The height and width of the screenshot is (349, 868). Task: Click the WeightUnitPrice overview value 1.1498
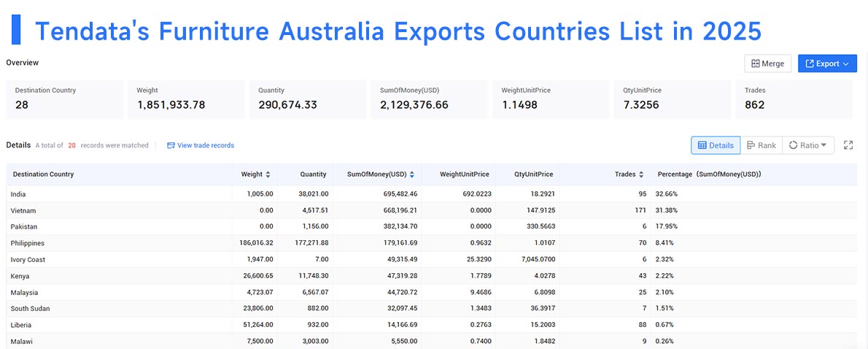(x=519, y=104)
